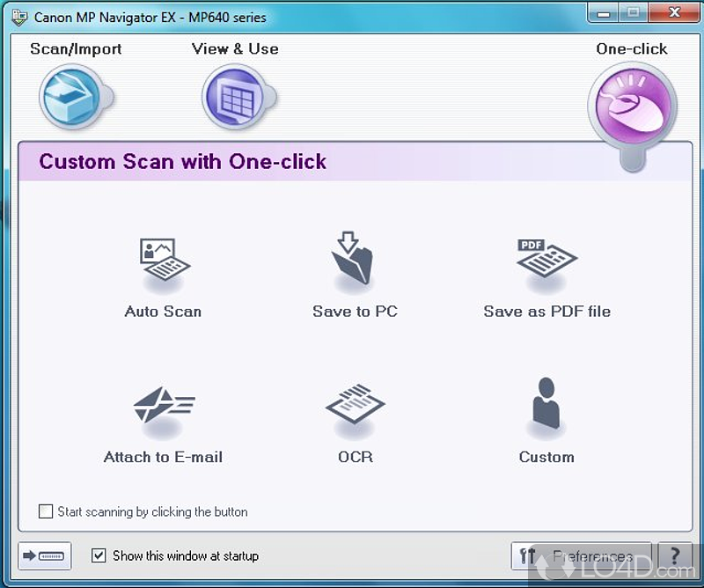The width and height of the screenshot is (704, 588).
Task: Click the Attach to E-mail label
Action: 163,457
